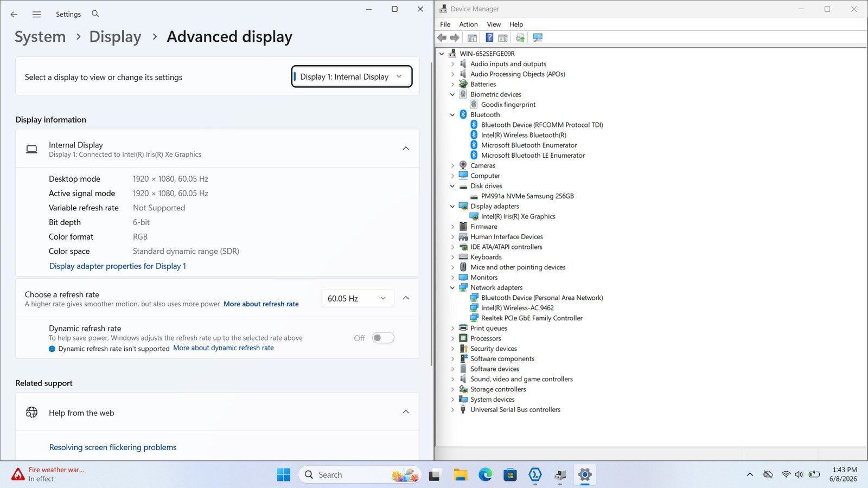Open the Windows Start button
Viewport: 868px width, 488px height.
point(284,475)
